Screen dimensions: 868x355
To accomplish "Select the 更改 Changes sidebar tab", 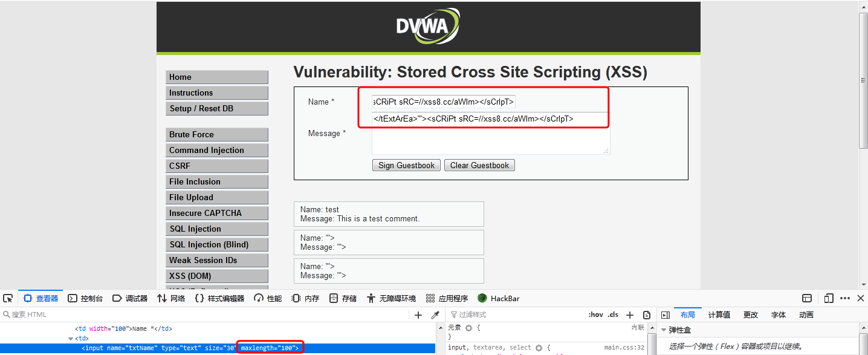I will (x=751, y=314).
